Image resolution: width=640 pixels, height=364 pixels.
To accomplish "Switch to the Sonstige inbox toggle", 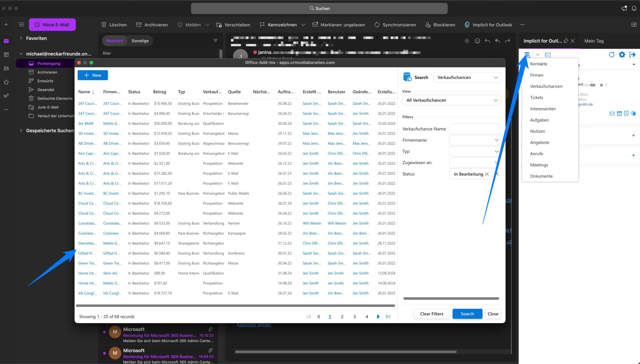I will [140, 41].
